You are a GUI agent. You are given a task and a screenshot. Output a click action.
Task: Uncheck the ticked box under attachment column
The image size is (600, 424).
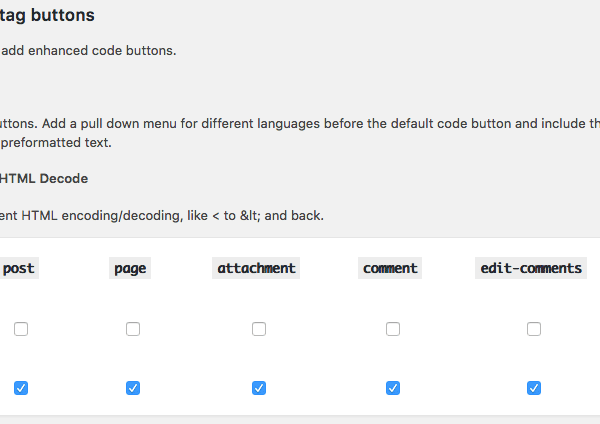259,388
